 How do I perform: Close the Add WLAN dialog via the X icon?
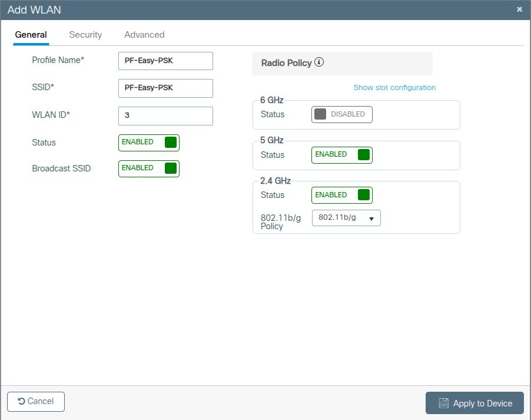click(520, 9)
